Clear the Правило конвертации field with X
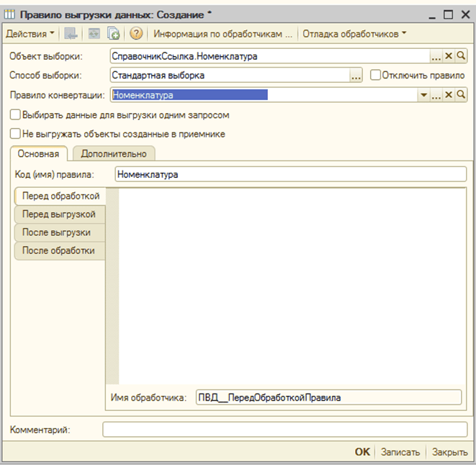This screenshot has width=476, height=467. (x=449, y=95)
